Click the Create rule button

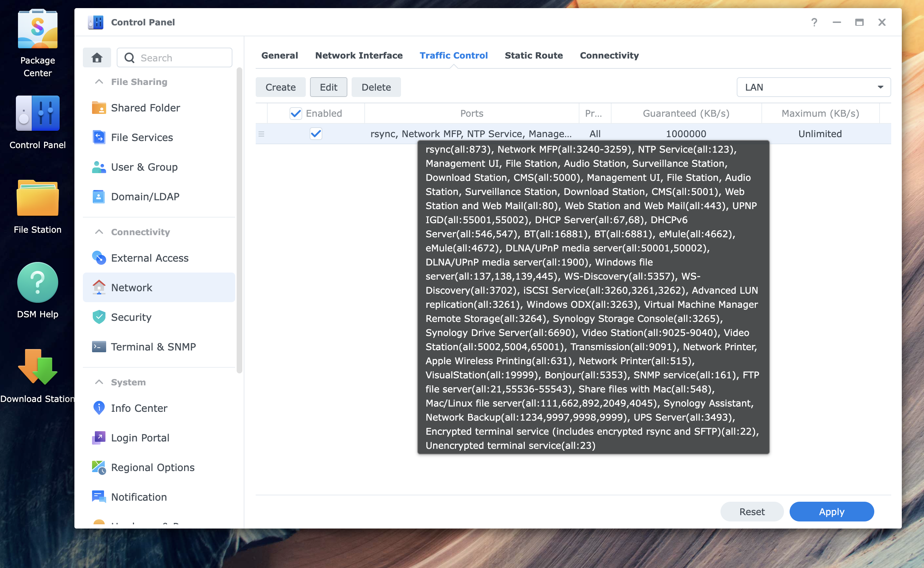coord(280,87)
